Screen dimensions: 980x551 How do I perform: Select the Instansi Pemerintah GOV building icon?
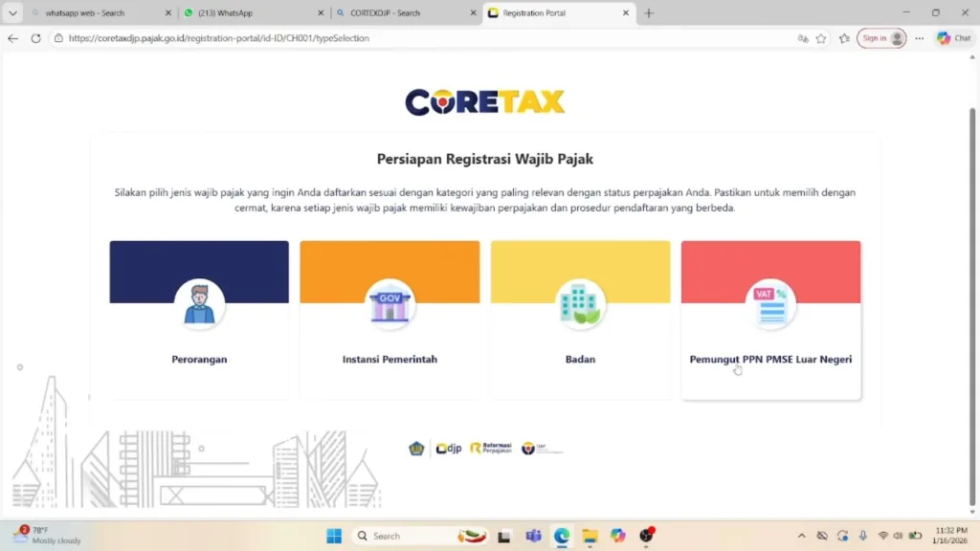tap(390, 304)
